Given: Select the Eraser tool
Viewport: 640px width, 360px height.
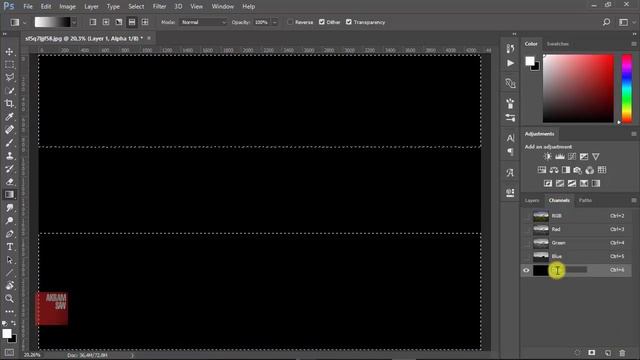Looking at the screenshot, I should [9, 182].
